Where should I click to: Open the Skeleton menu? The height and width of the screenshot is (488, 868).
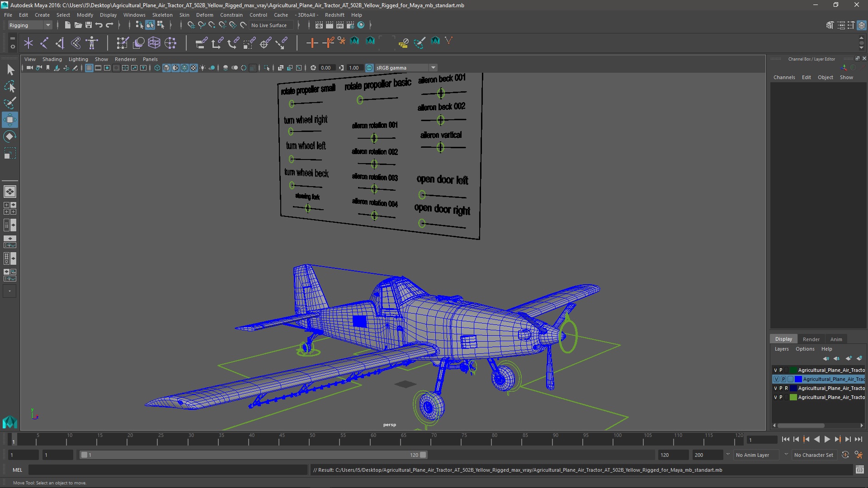(162, 15)
